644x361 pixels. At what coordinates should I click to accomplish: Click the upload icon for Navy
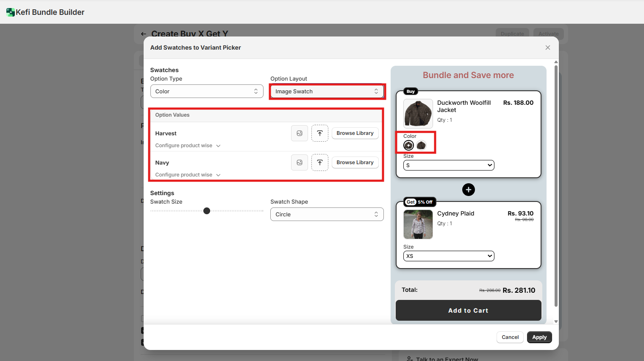pyautogui.click(x=320, y=162)
